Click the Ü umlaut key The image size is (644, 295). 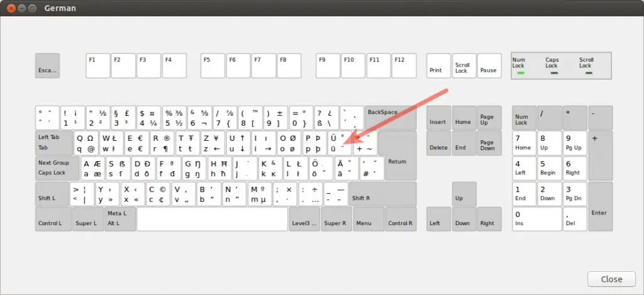click(340, 143)
